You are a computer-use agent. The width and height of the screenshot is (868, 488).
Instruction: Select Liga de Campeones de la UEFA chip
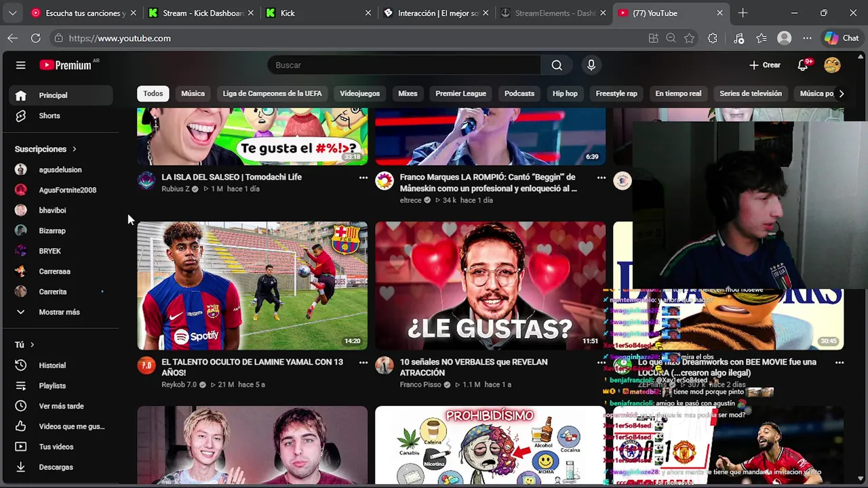click(272, 94)
